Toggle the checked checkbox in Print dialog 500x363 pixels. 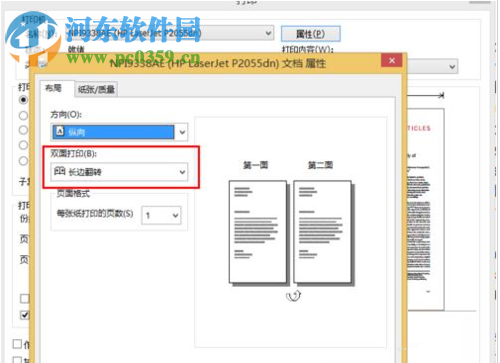25,315
